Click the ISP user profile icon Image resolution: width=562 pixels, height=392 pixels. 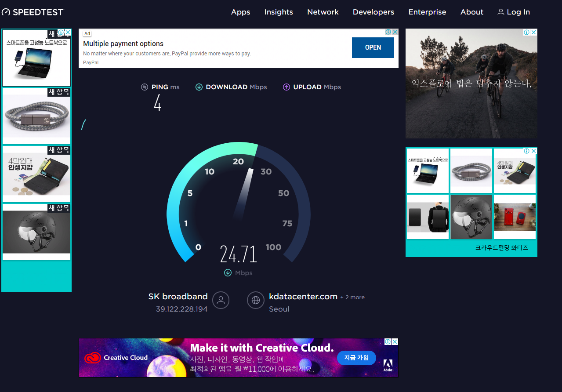click(x=221, y=300)
